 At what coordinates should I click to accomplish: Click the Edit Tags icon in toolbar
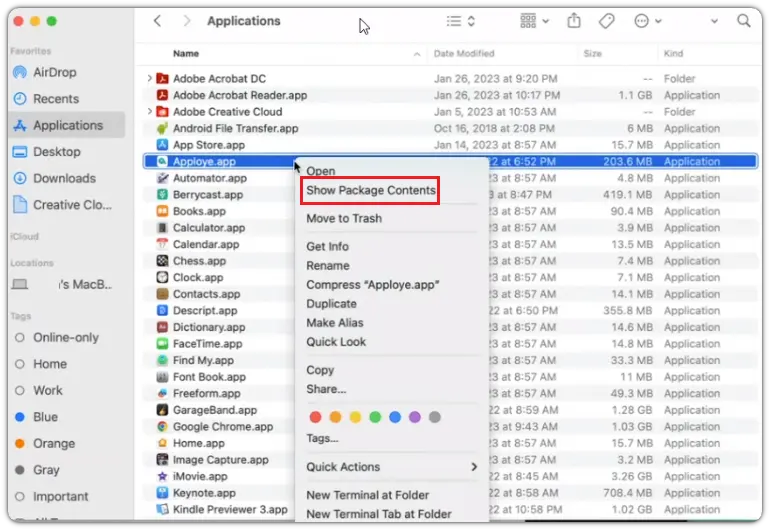[606, 21]
